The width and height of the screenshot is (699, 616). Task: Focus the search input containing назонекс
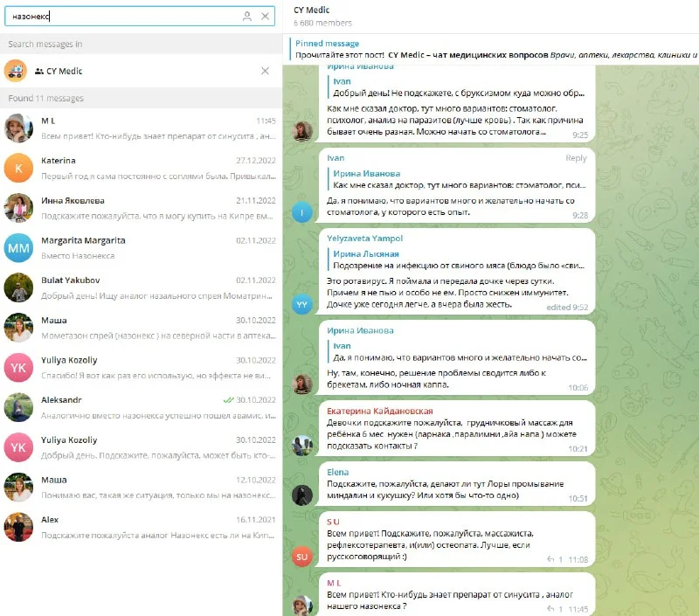coord(122,16)
